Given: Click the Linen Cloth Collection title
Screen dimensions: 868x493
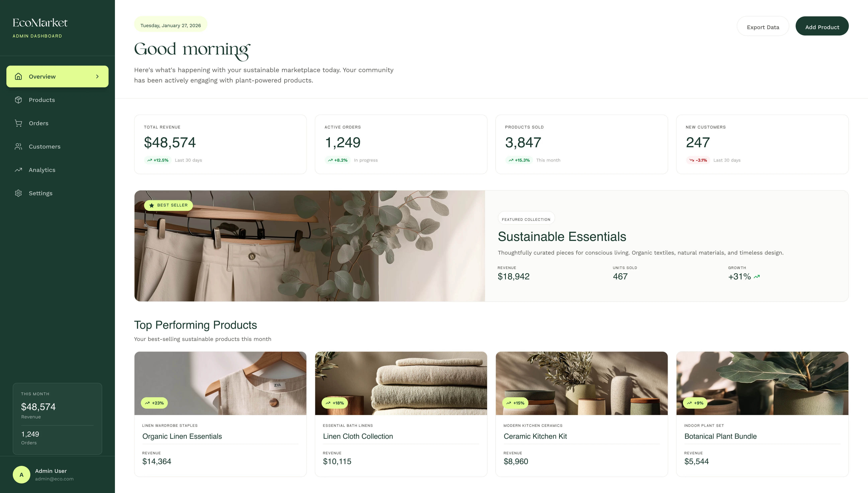Looking at the screenshot, I should [x=358, y=436].
